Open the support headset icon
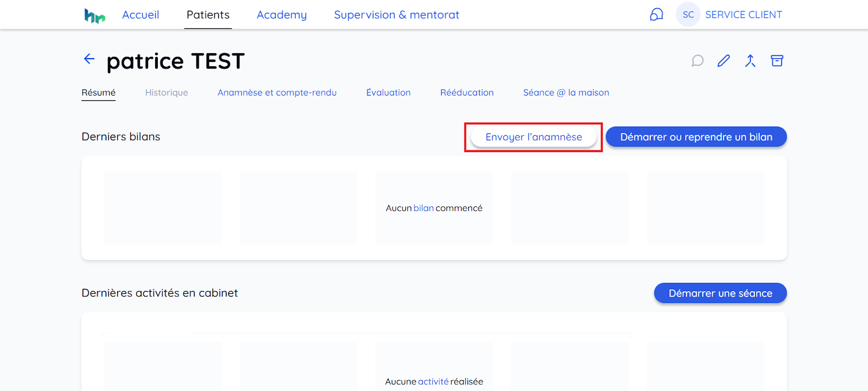This screenshot has width=868, height=391. pyautogui.click(x=656, y=15)
